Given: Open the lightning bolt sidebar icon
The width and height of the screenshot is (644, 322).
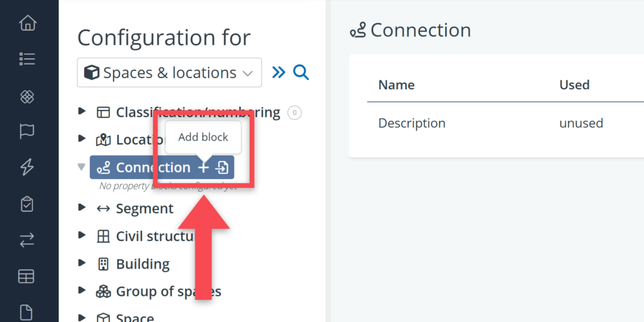Looking at the screenshot, I should 28,167.
